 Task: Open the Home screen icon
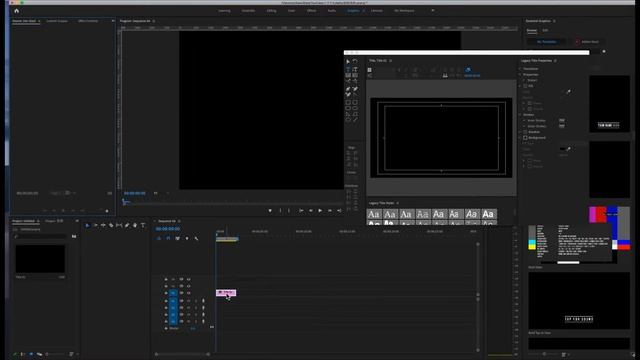tap(17, 11)
